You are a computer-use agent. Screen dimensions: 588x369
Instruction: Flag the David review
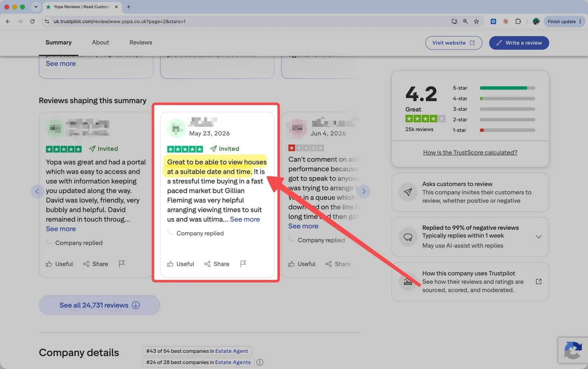point(122,264)
